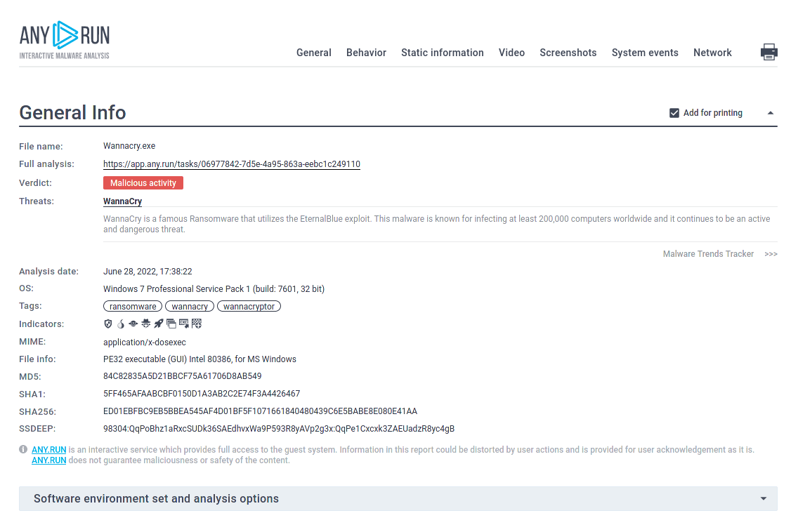Click the info circle icon beside disclaimer
Image resolution: width=798 pixels, height=532 pixels.
tap(24, 449)
